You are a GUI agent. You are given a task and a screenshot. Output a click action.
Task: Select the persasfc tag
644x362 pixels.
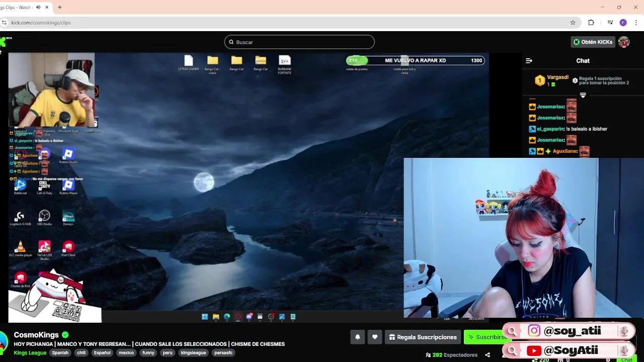(223, 352)
